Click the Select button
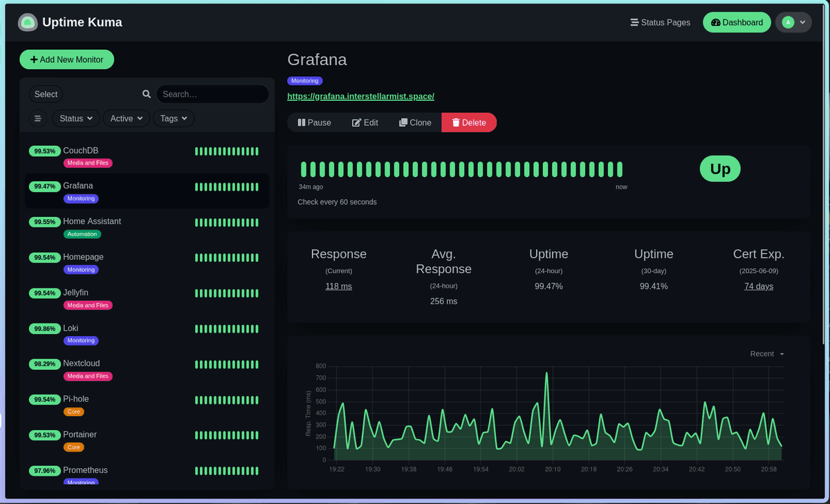This screenshot has width=830, height=504. (46, 94)
